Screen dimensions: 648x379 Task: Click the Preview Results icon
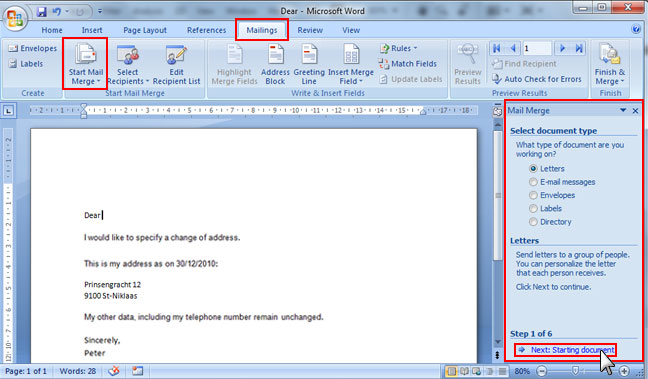tap(468, 54)
